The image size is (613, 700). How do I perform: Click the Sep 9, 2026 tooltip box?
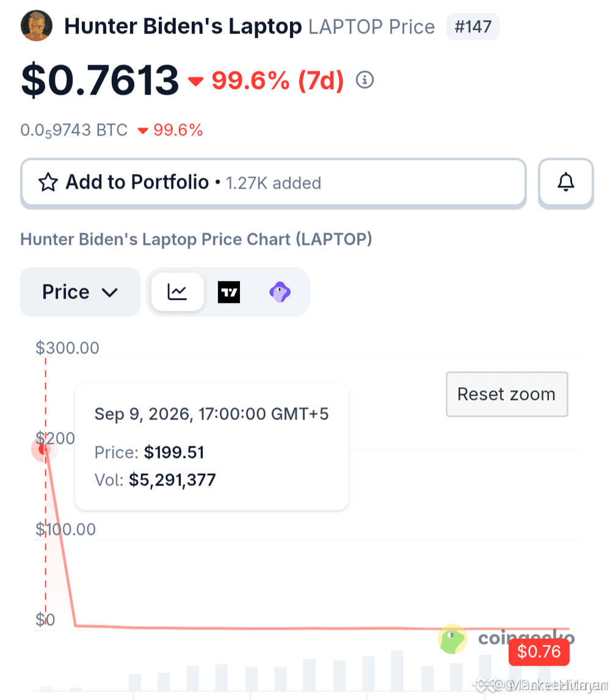coord(212,447)
